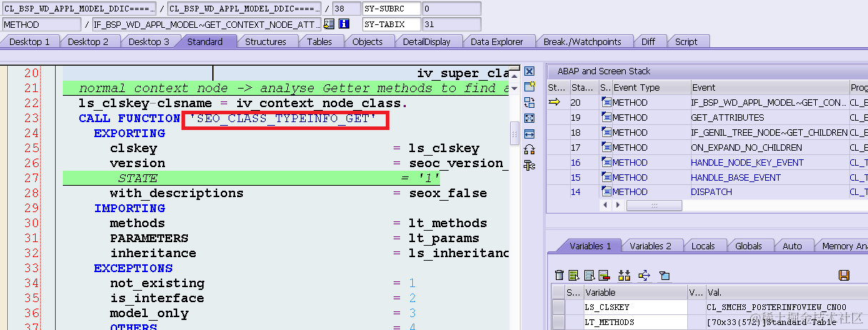
Task: Click the stack scrollbar right arrow
Action: point(618,205)
